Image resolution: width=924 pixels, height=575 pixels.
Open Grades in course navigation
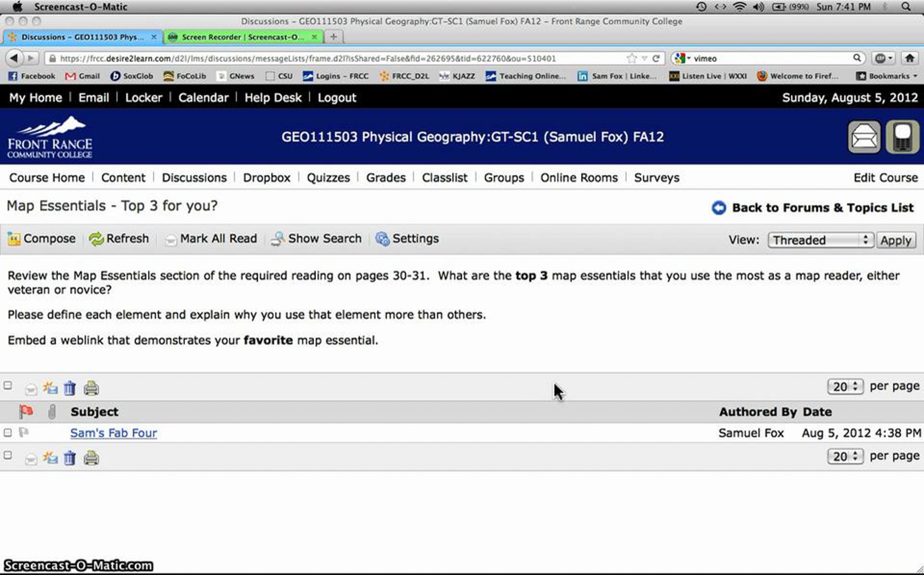pos(386,178)
